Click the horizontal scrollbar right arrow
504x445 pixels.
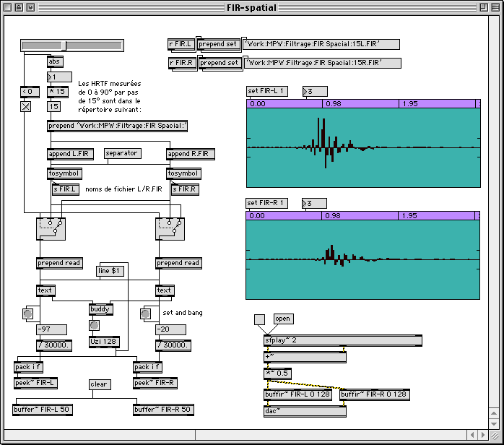tap(483, 435)
